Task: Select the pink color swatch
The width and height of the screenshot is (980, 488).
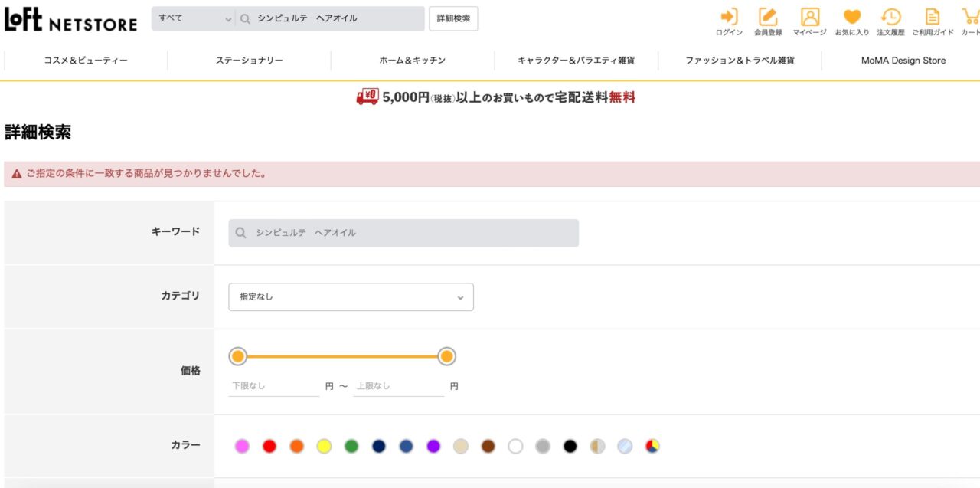Action: (242, 446)
